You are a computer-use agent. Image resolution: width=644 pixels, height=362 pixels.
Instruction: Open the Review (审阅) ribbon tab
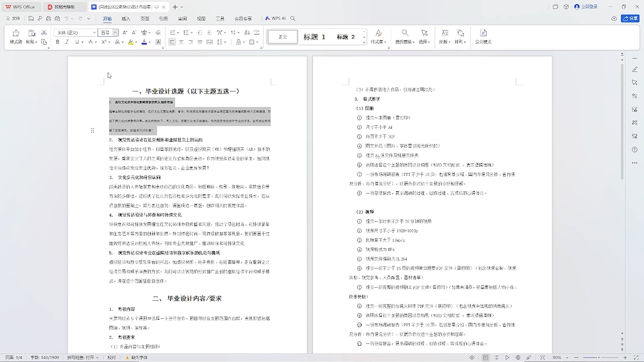coord(182,18)
